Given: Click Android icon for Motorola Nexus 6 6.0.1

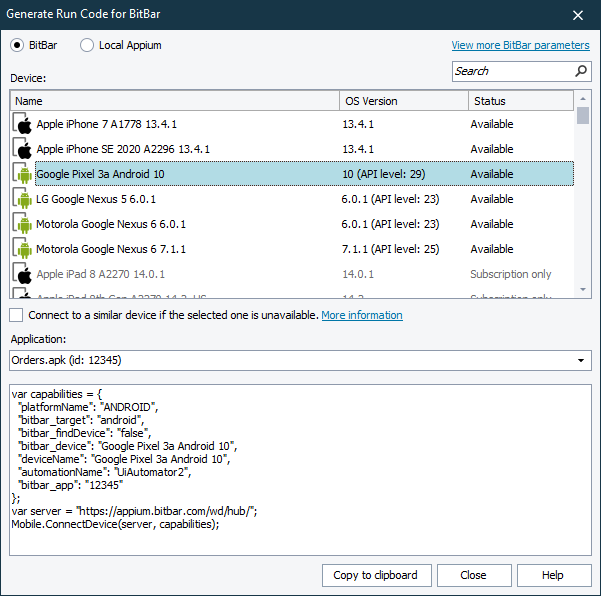Looking at the screenshot, I should (x=23, y=224).
